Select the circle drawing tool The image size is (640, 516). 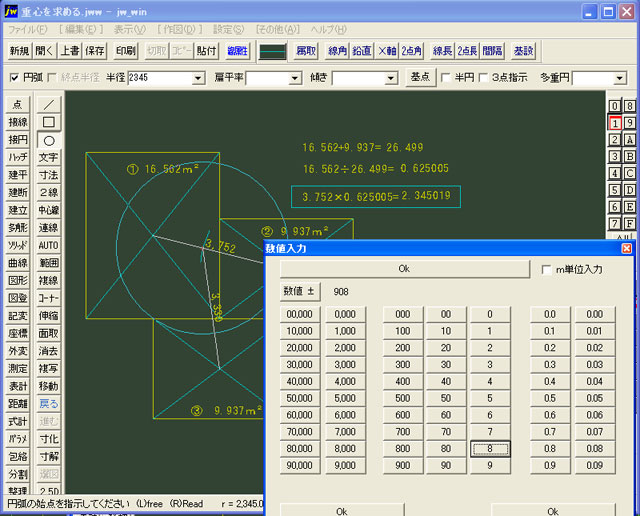[x=49, y=140]
